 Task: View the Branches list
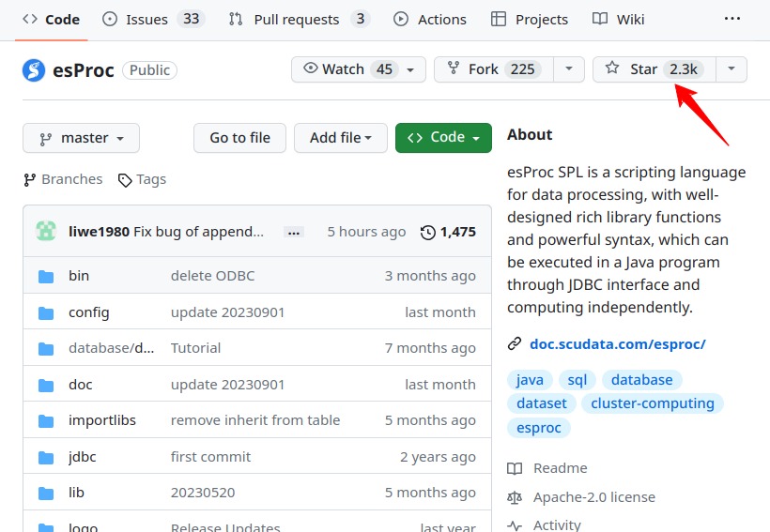(x=63, y=179)
